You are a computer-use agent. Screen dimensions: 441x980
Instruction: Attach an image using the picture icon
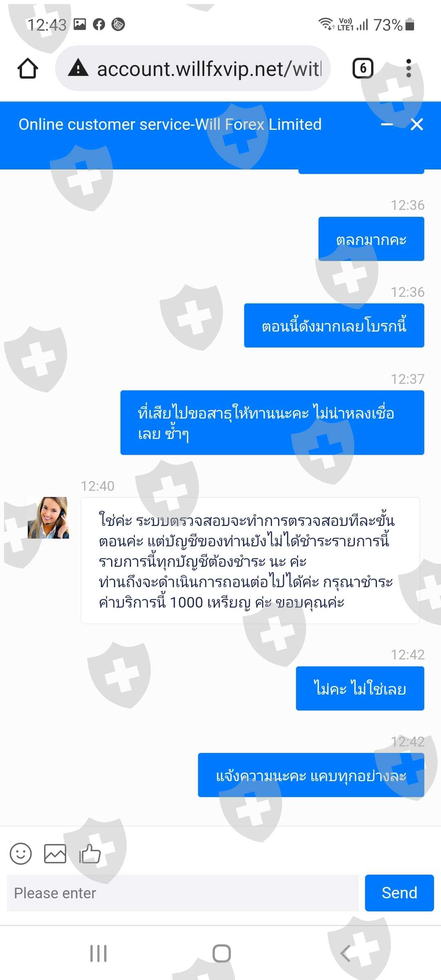tap(55, 853)
